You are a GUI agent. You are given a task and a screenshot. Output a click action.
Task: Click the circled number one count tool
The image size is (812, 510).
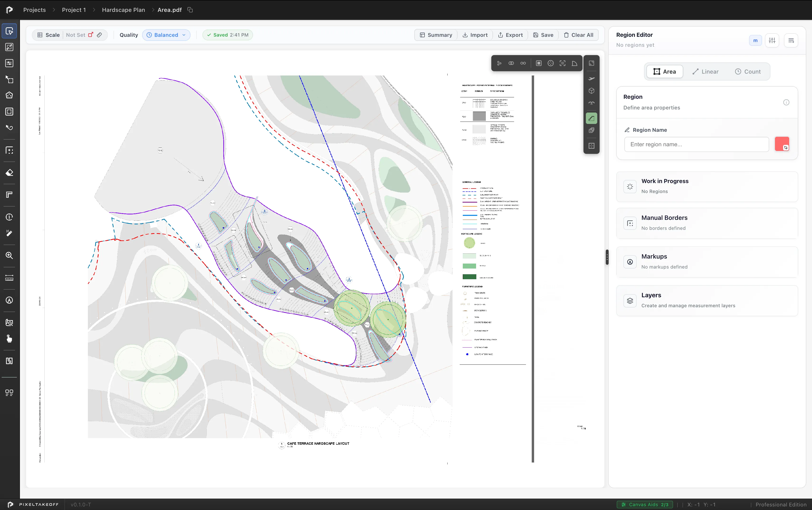click(10, 217)
